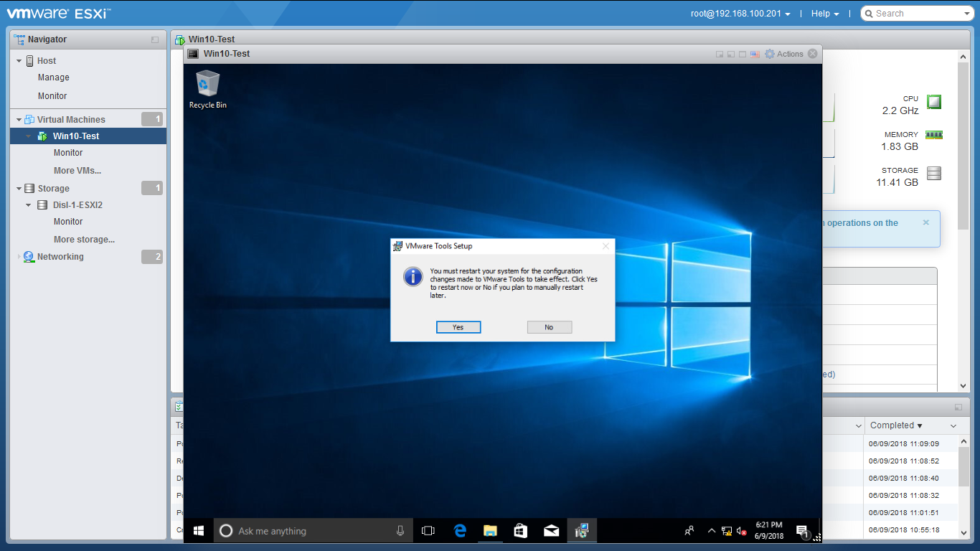Open Microsoft Edge from the guest taskbar
Image resolution: width=980 pixels, height=551 pixels.
click(460, 531)
